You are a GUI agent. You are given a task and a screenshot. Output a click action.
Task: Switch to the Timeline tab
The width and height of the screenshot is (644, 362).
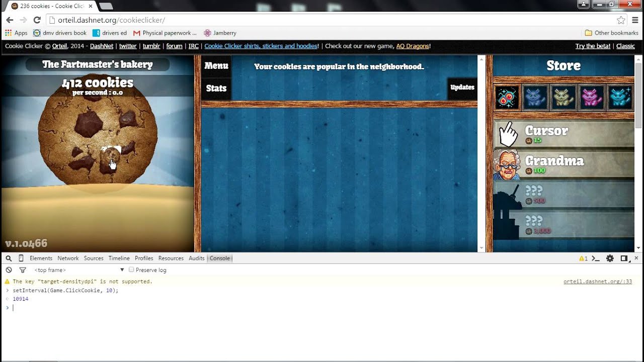coord(119,258)
